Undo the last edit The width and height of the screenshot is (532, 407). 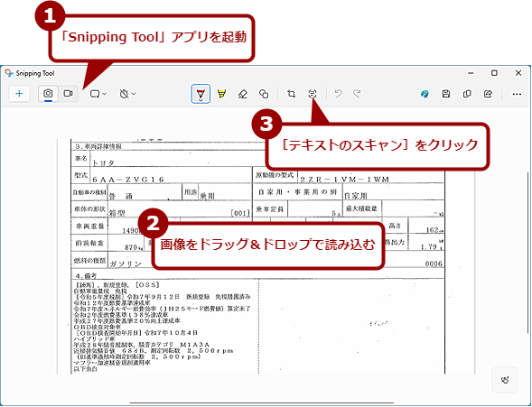(338, 94)
